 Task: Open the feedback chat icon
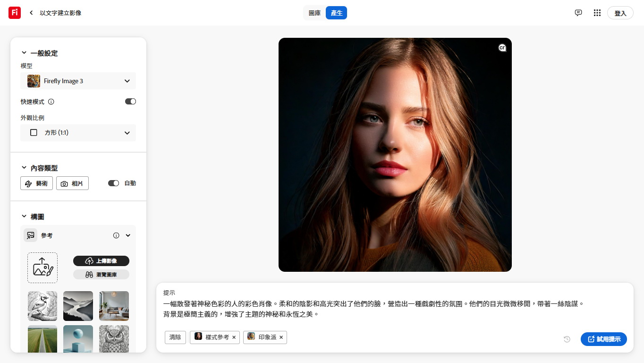click(x=578, y=13)
